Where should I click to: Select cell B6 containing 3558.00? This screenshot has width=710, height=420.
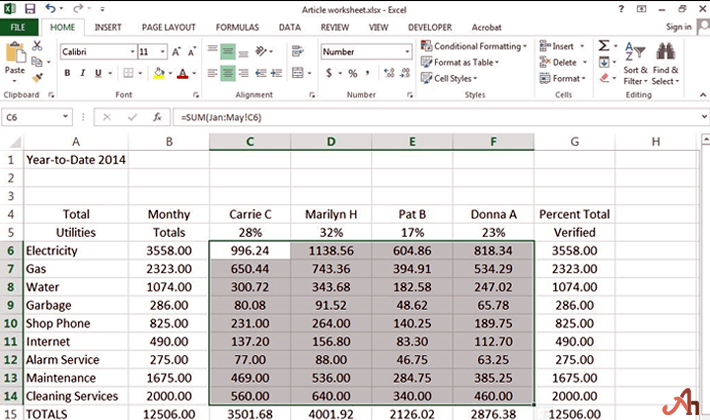169,251
